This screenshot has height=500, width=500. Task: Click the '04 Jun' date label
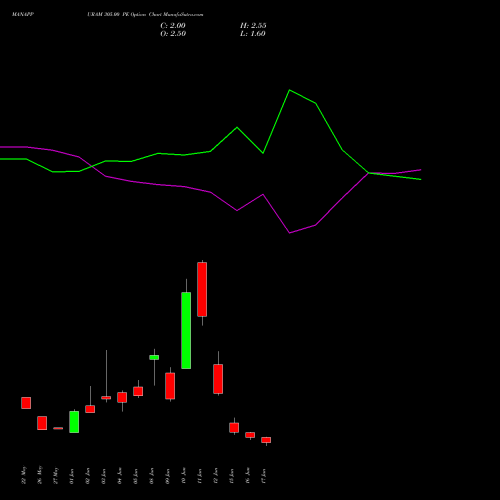pos(119,476)
